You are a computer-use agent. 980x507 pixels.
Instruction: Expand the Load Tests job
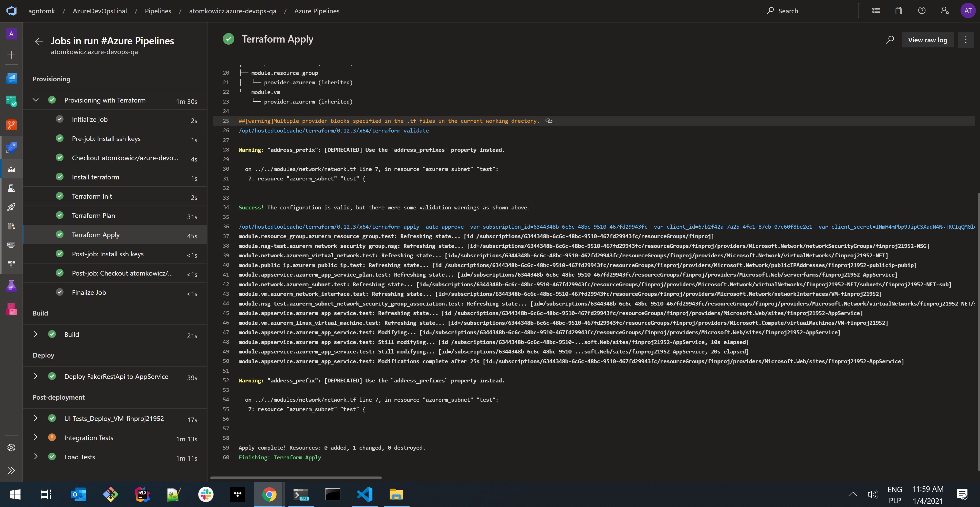[36, 456]
